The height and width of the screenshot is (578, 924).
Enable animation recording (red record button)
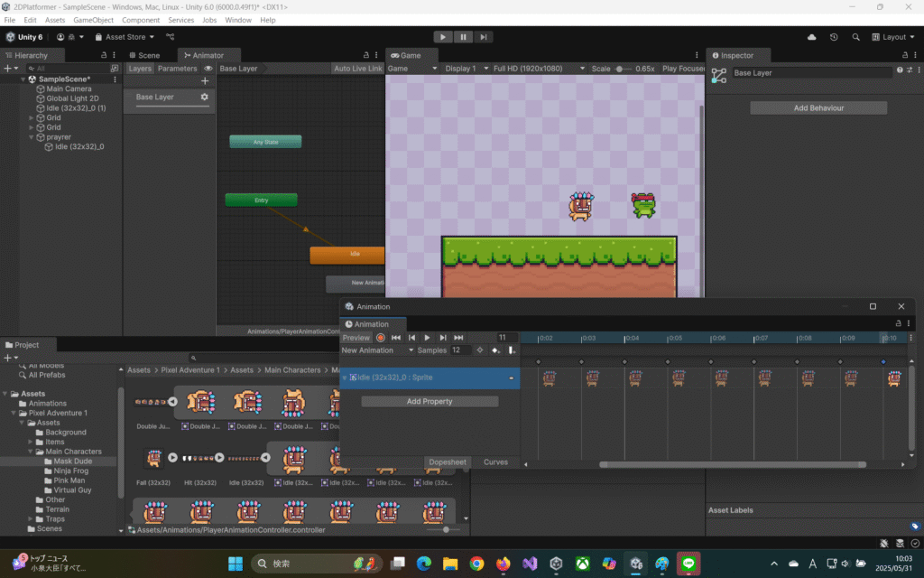click(x=381, y=338)
